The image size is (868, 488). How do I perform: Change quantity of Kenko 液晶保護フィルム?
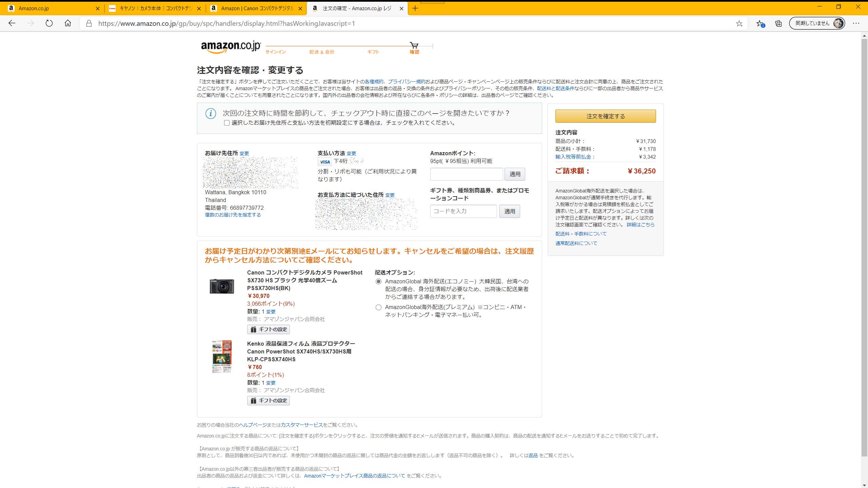coord(271,383)
